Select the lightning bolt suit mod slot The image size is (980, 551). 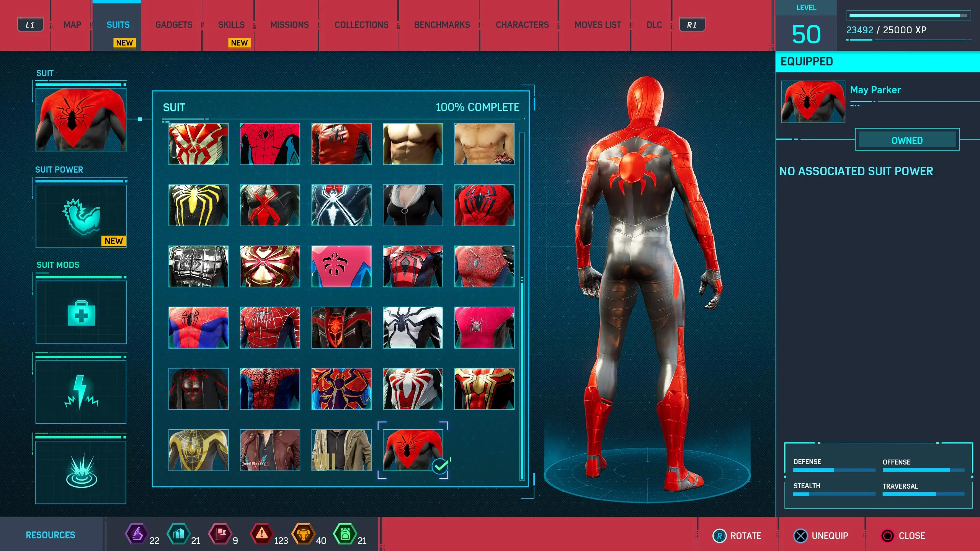(81, 392)
